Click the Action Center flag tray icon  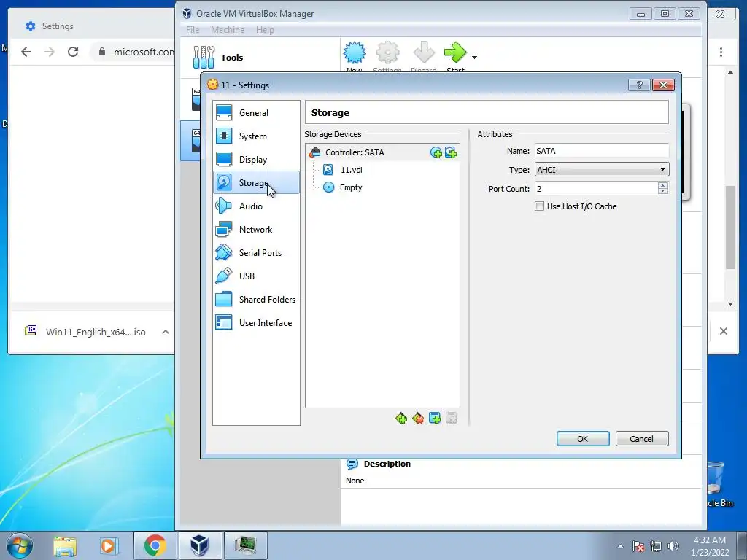[638, 546]
